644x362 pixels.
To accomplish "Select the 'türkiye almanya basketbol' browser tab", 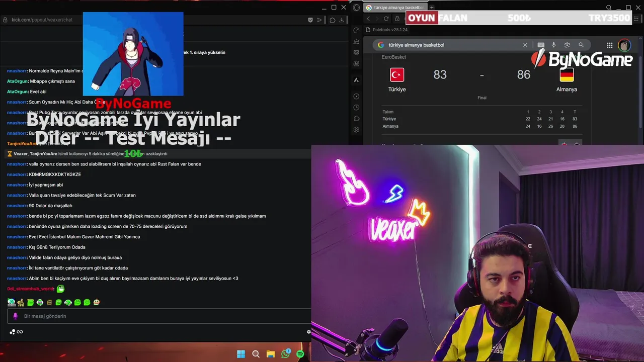I will [395, 8].
